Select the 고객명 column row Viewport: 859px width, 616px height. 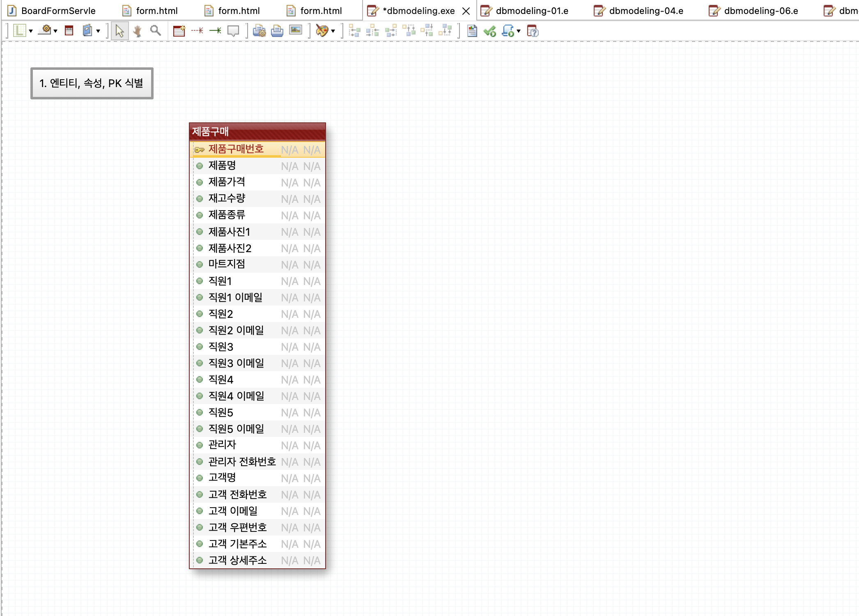click(x=257, y=478)
